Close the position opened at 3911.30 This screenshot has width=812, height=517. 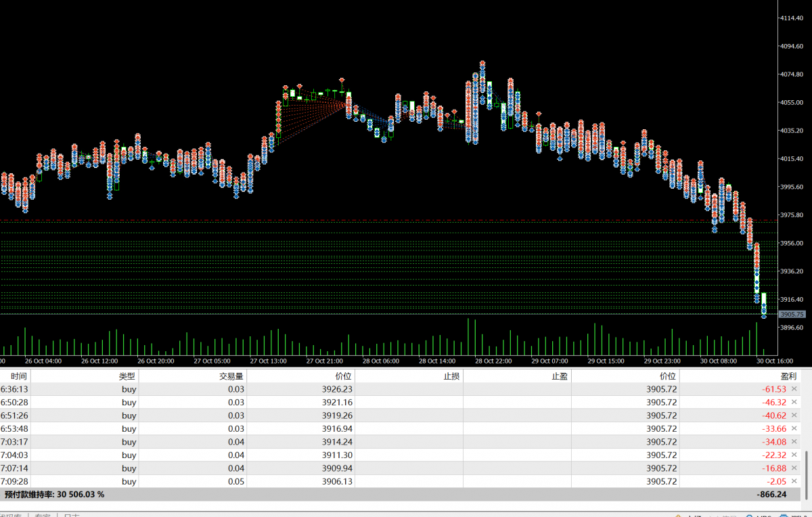point(794,455)
